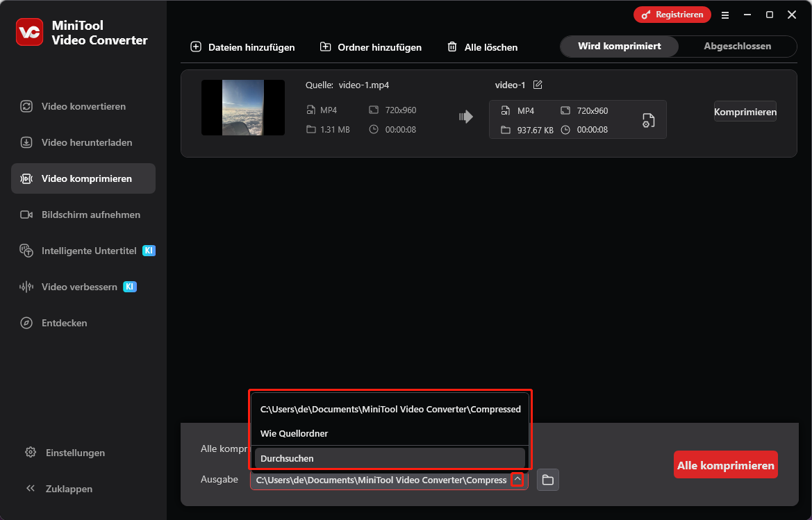Click the Bildschirm aufnehmen camera icon
812x520 pixels.
tap(26, 215)
